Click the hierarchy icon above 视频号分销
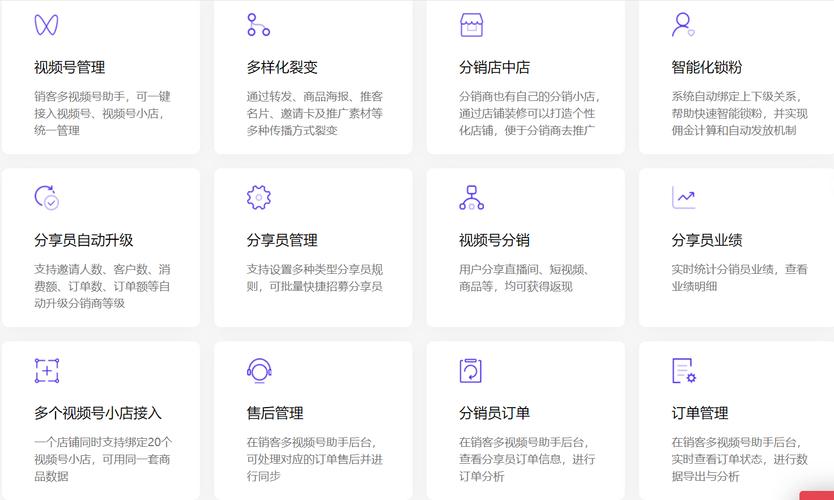The width and height of the screenshot is (834, 500). click(x=471, y=197)
